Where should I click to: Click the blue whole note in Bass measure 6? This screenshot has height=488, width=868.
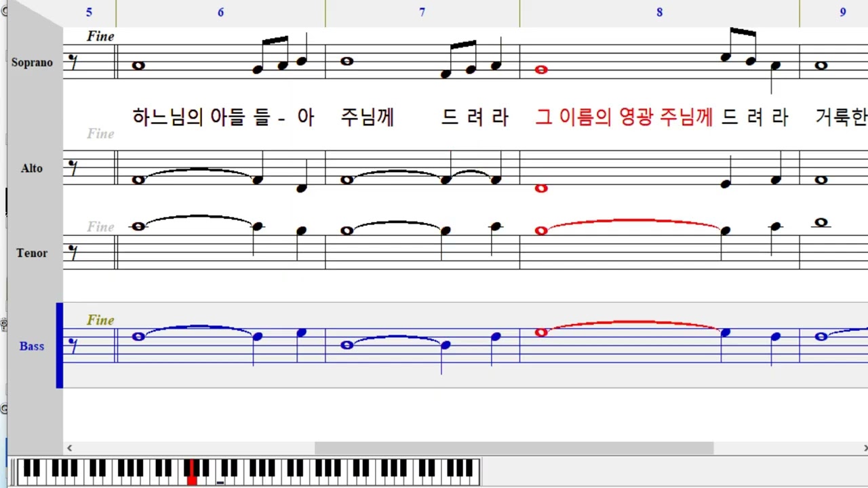coord(139,336)
